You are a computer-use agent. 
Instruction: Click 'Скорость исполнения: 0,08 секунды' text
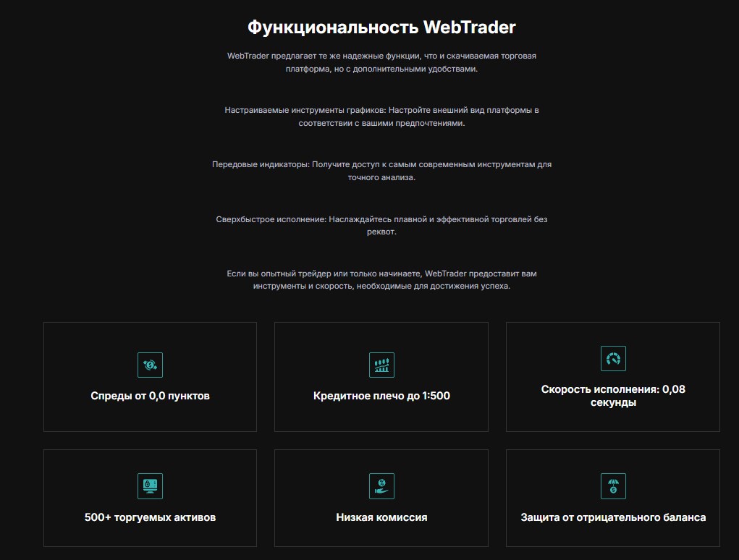pos(613,396)
